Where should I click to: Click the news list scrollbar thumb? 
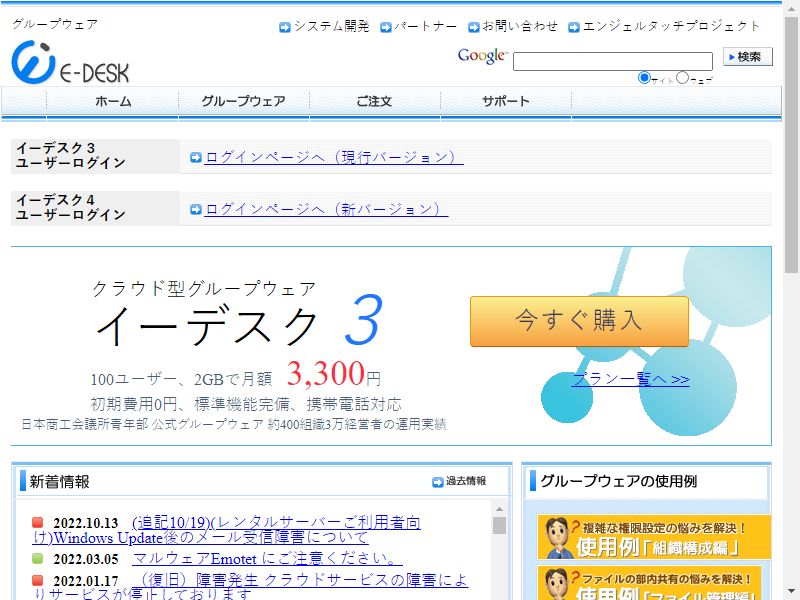499,526
